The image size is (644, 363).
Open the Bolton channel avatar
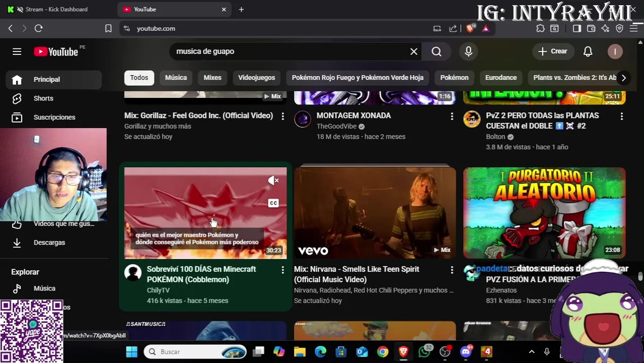(472, 119)
